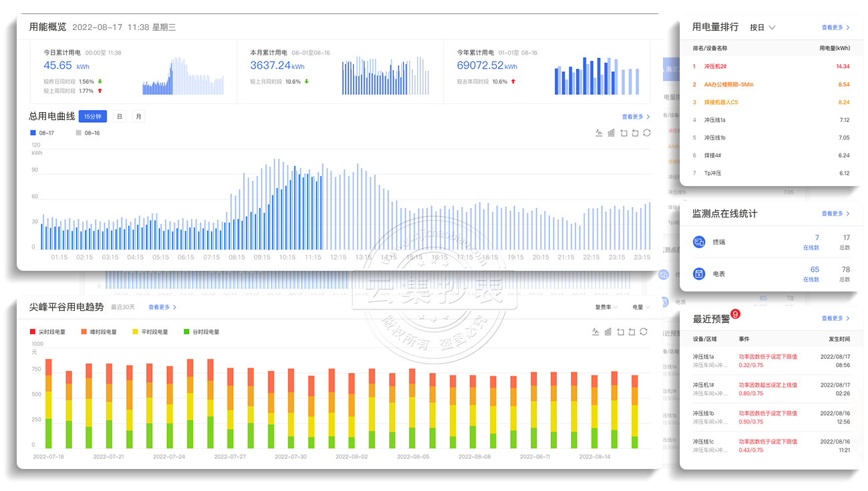Click 查看更多 in online statistics panel
The width and height of the screenshot is (868, 491).
pyautogui.click(x=835, y=213)
